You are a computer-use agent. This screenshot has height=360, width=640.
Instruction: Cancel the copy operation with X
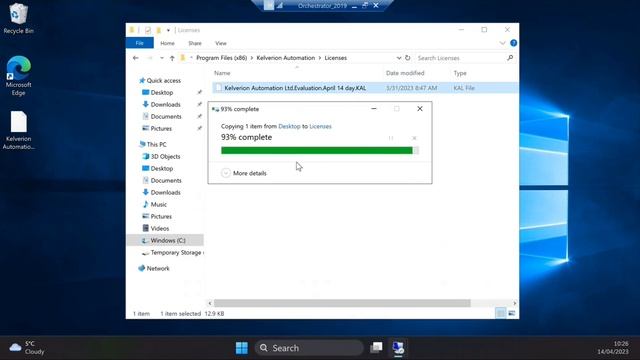tap(414, 138)
